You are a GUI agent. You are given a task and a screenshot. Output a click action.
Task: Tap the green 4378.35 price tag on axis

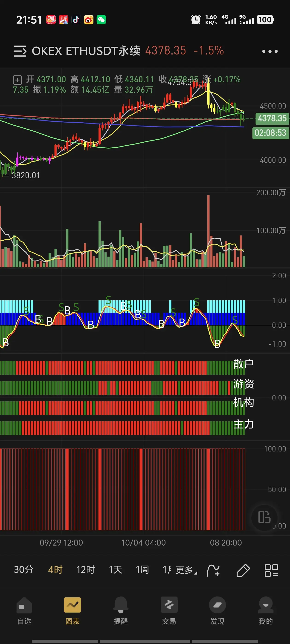click(272, 118)
